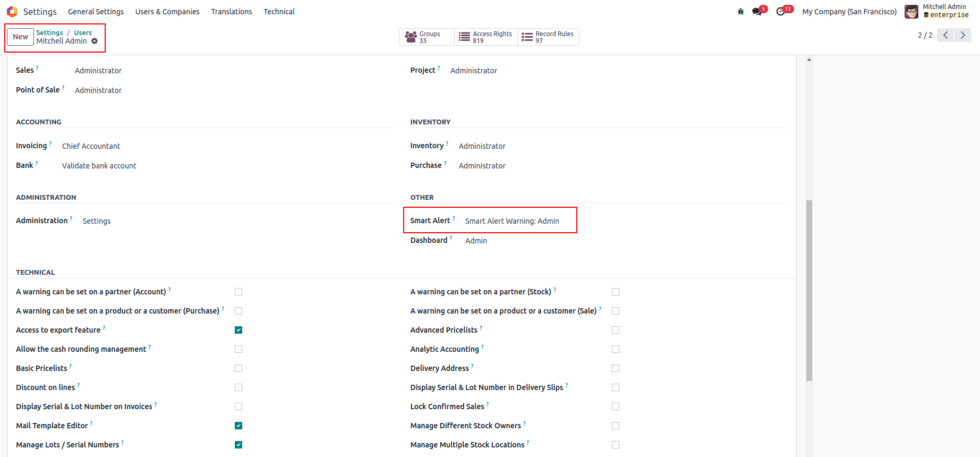Click the vertical scrollbar thumb
Screen dimensions: 980x457
[809, 290]
